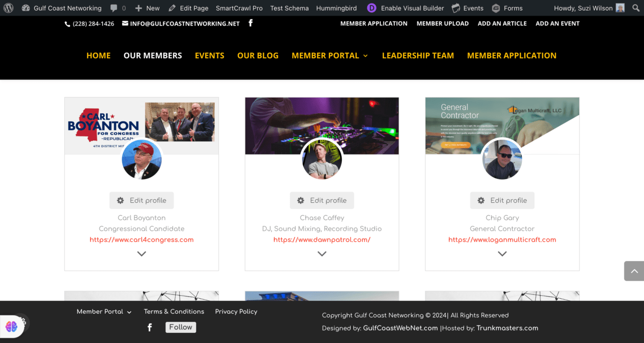Open the Terms & Conditions footer link
644x343 pixels.
click(174, 312)
